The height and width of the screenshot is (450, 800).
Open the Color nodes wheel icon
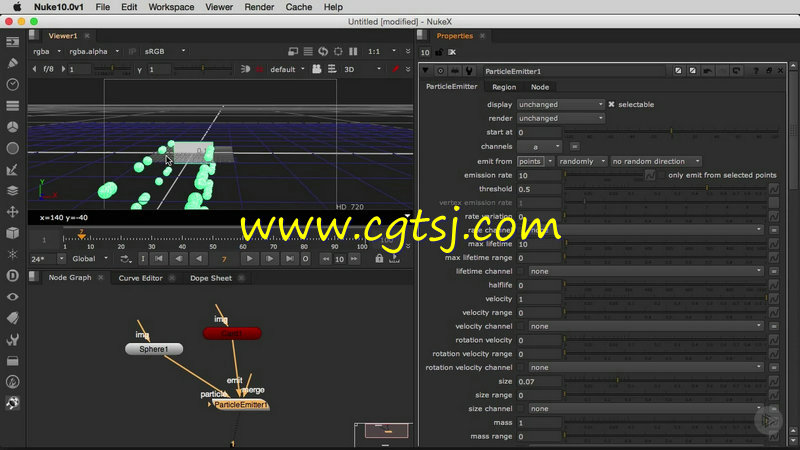[x=13, y=127]
